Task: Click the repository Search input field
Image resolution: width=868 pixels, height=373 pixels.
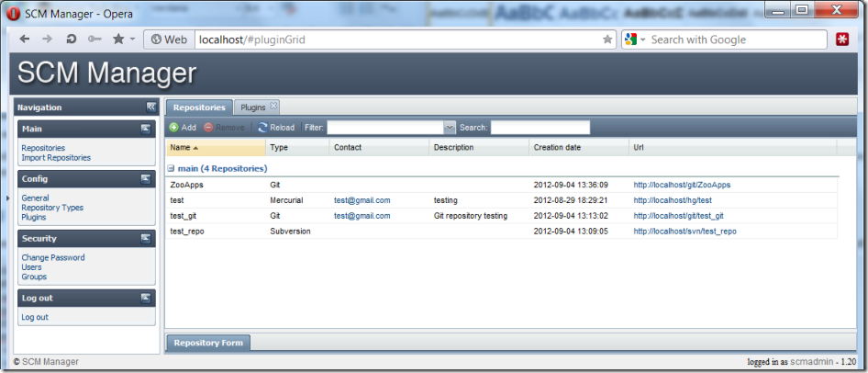Action: (x=540, y=128)
